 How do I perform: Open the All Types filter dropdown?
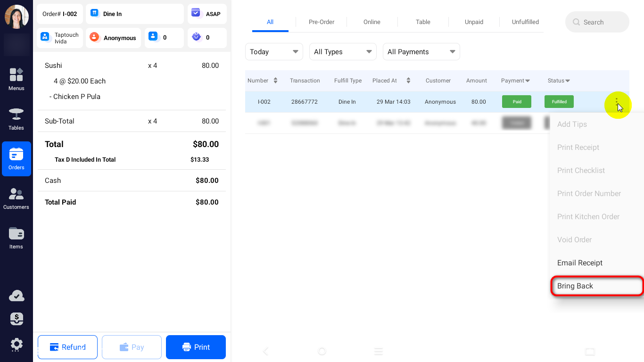click(x=342, y=52)
